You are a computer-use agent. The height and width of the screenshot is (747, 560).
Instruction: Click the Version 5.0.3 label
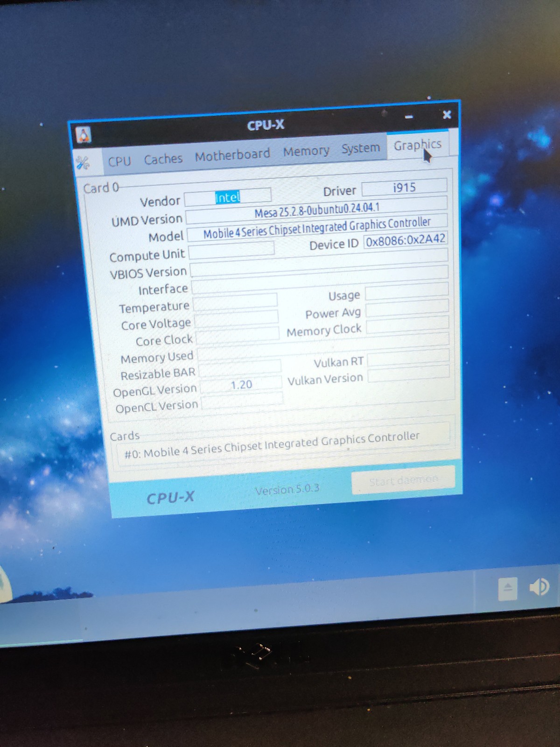[287, 489]
